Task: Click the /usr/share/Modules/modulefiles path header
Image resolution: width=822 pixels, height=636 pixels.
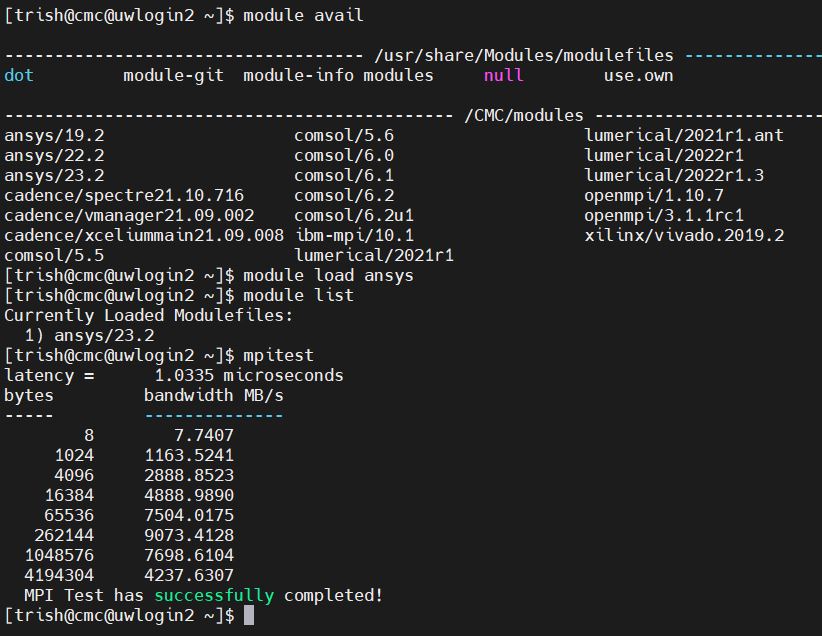Action: [x=524, y=55]
